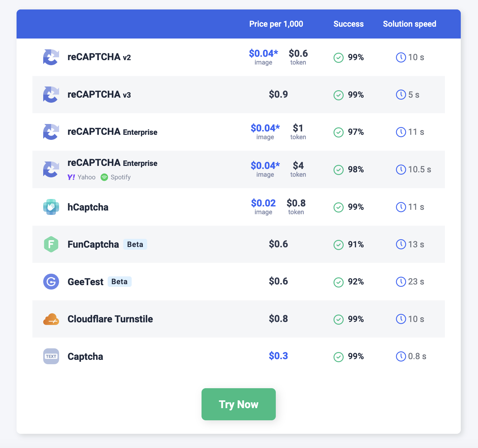Click the Cloudflare Turnstile cloud icon

[51, 319]
